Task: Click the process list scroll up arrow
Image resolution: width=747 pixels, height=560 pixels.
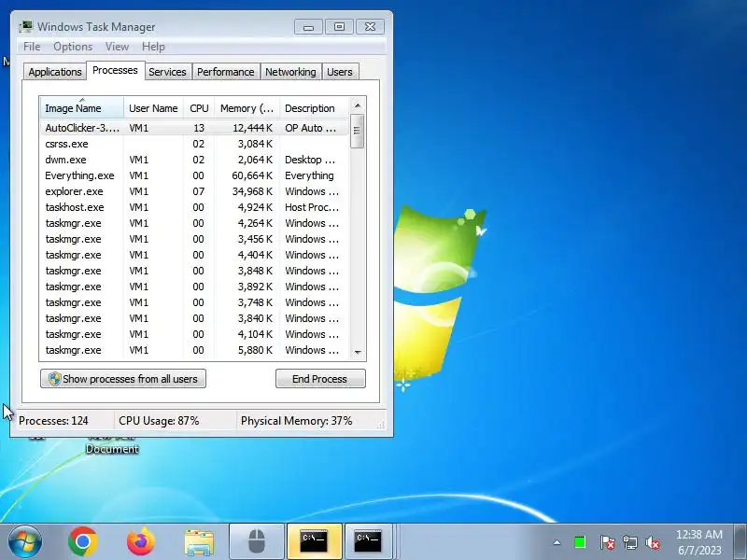Action: (358, 105)
